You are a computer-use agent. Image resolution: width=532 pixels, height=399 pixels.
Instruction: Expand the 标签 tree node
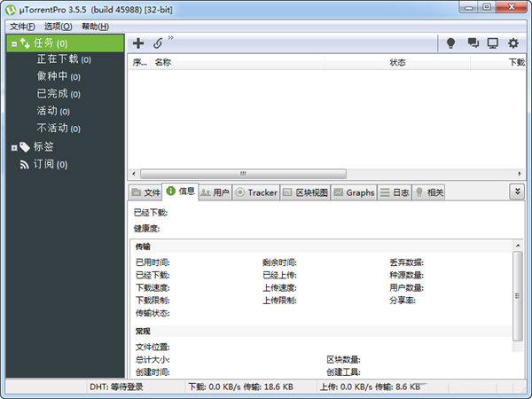click(x=14, y=147)
